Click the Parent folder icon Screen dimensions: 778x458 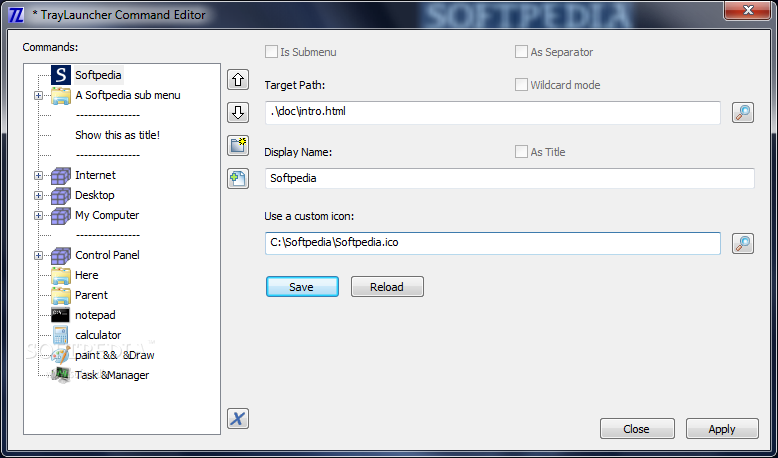pos(61,295)
